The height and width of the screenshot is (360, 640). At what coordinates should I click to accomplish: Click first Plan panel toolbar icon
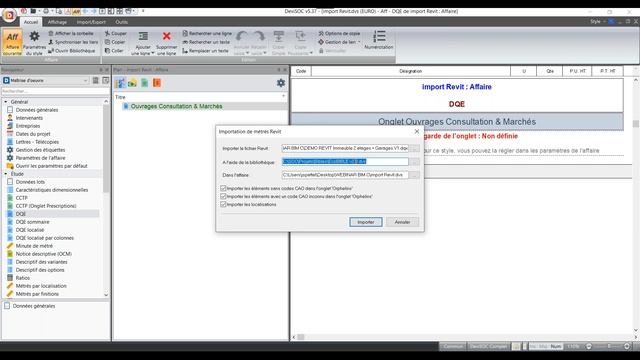point(120,83)
